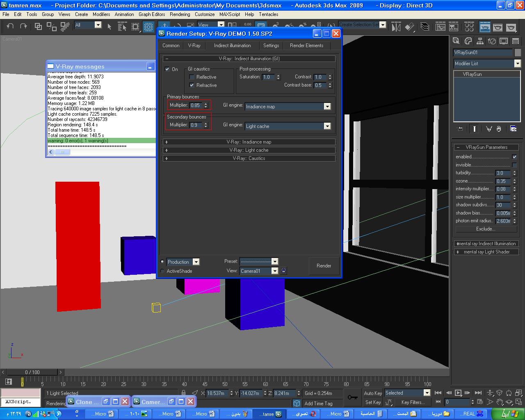
Task: Expand mental ray Light Shader rollout
Action: pyautogui.click(x=486, y=252)
